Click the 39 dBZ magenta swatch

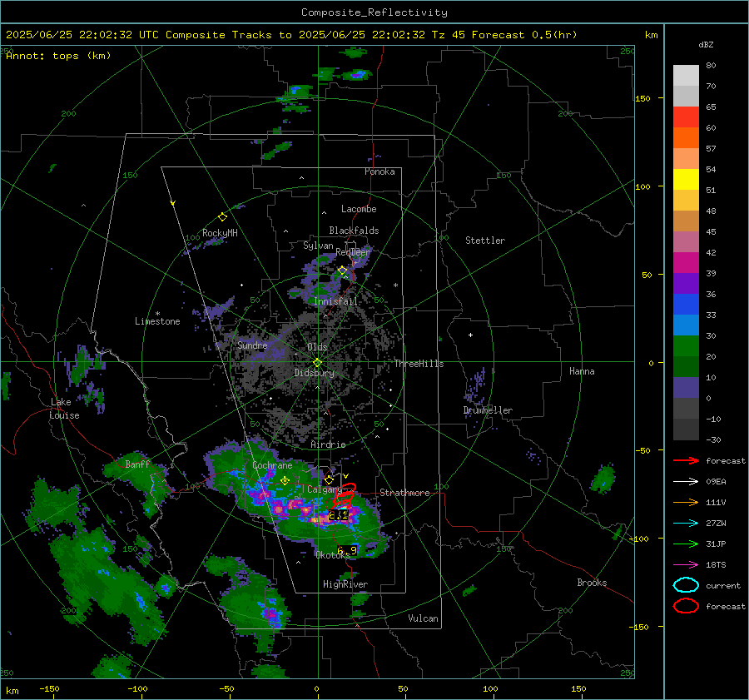tap(686, 262)
